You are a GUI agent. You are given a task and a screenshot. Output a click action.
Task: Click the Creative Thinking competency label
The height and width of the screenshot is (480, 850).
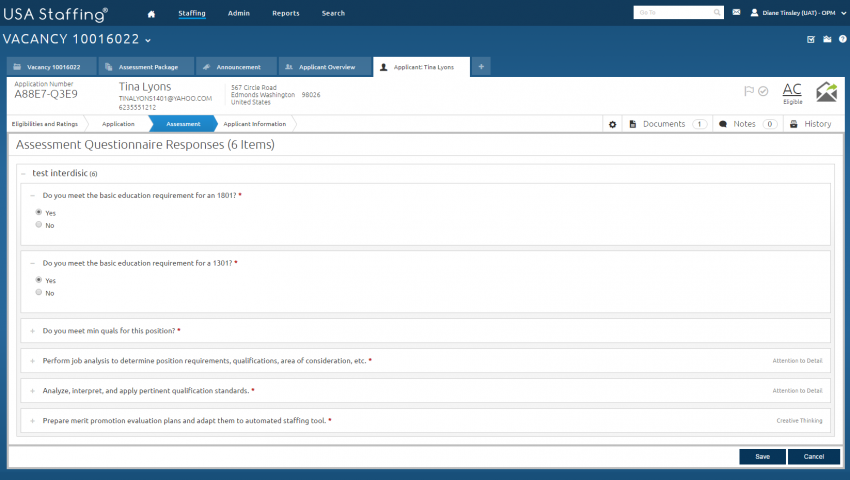(x=799, y=421)
